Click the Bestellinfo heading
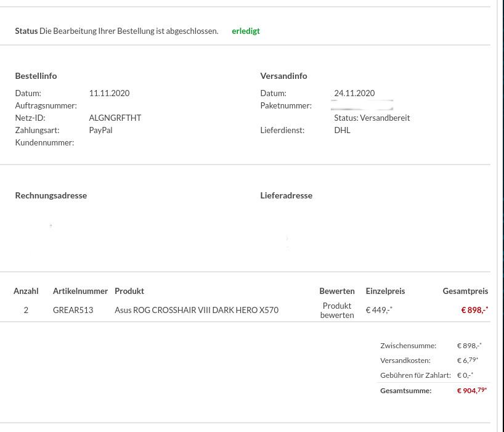504x432 pixels. coord(36,76)
